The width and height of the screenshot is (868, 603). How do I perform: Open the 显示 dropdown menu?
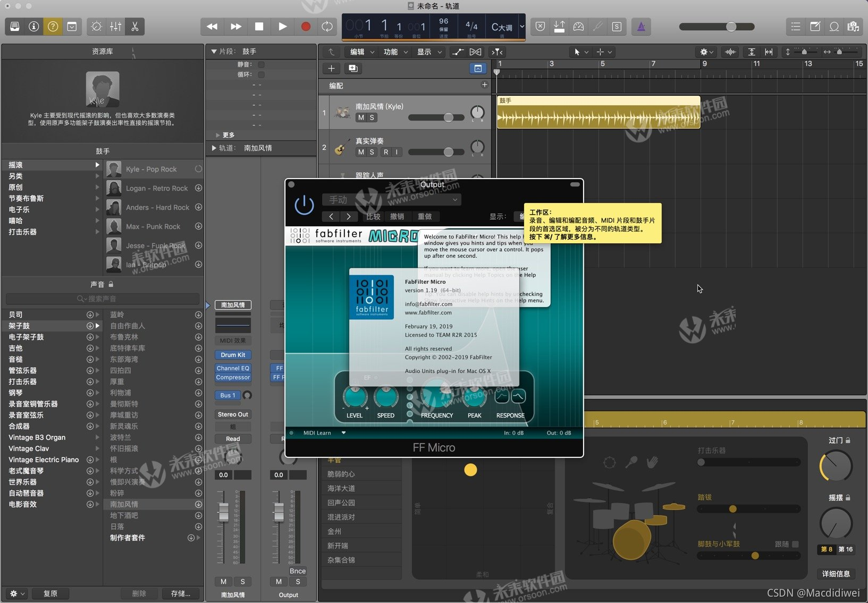(x=429, y=52)
